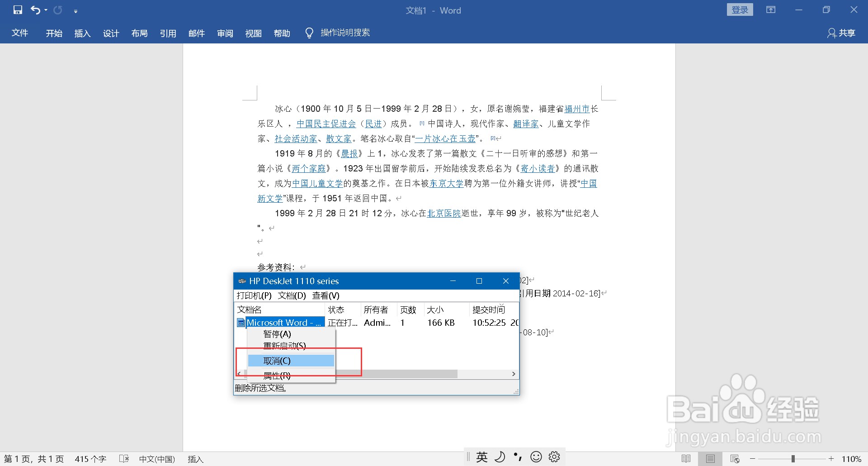
Task: Click the 大小 column header
Action: [x=447, y=309]
